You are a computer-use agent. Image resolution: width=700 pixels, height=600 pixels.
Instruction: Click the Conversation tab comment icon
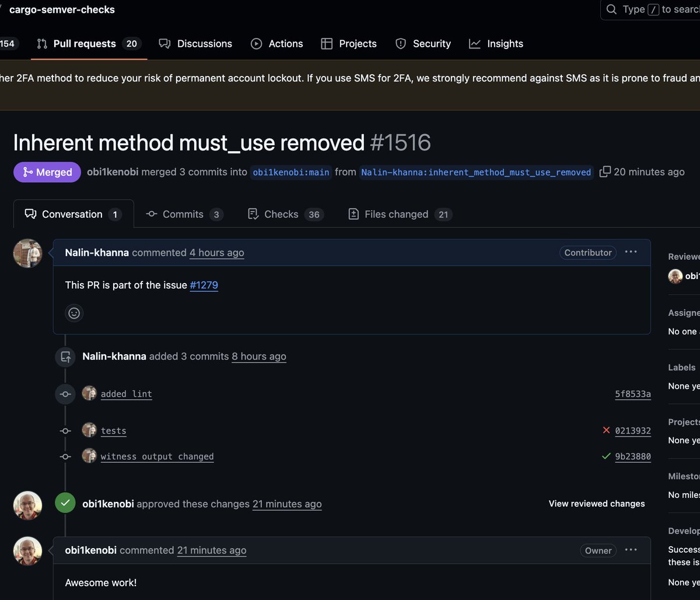30,214
